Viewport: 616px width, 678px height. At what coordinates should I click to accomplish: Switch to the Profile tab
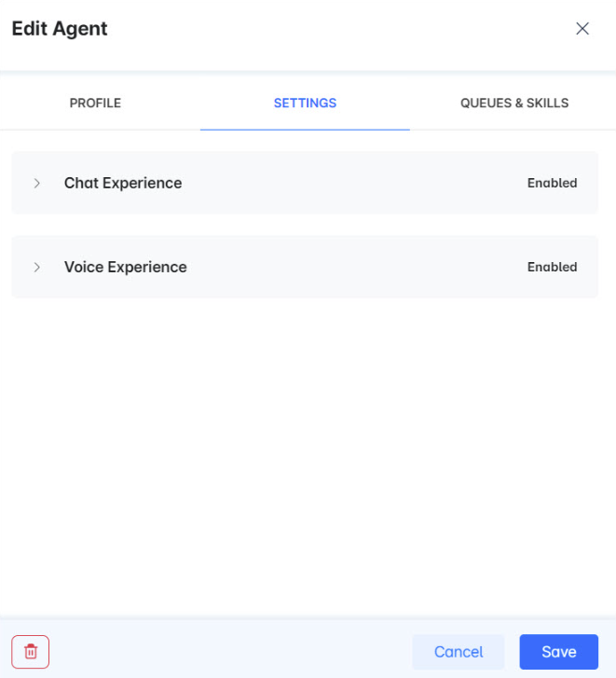[95, 103]
